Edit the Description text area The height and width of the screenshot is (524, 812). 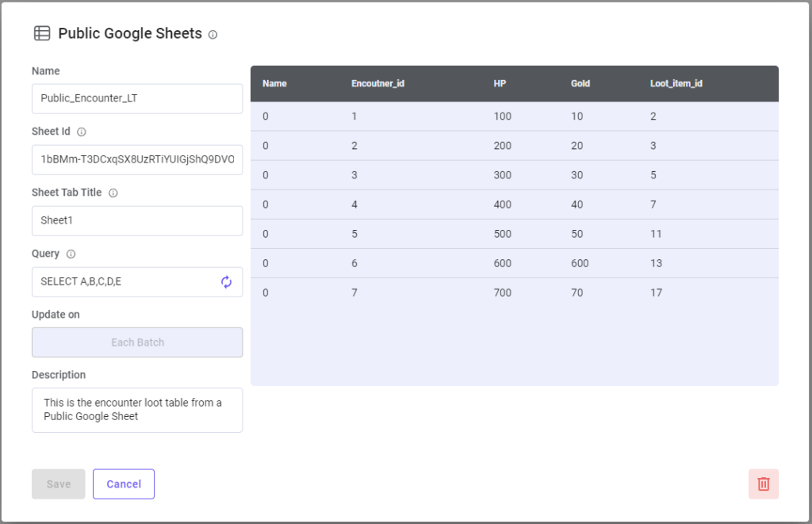pyautogui.click(x=137, y=410)
